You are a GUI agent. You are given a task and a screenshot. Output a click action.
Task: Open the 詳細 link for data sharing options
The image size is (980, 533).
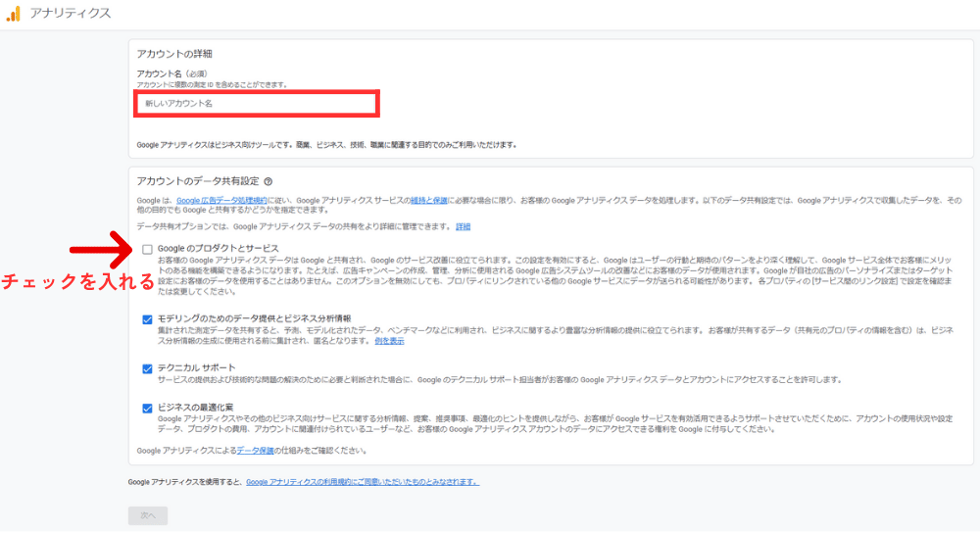pyautogui.click(x=464, y=227)
